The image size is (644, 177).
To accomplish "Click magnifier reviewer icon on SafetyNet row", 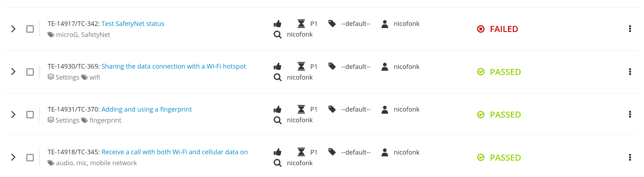I will point(278,34).
